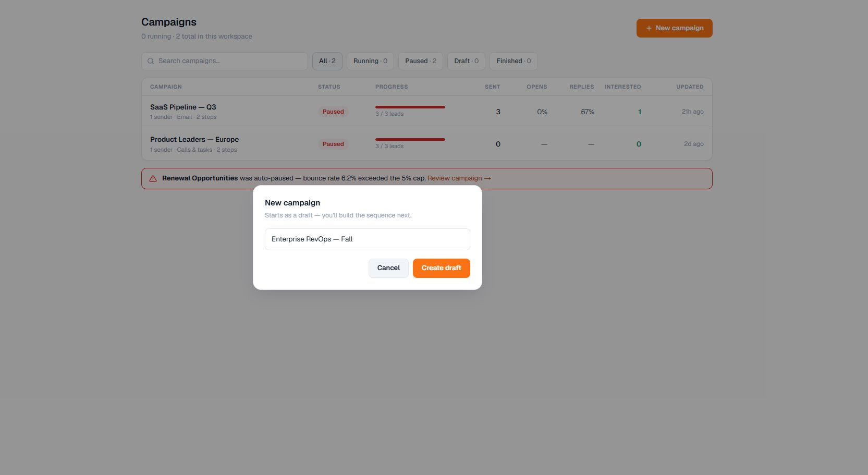Click the INTERESTED column header
Image resolution: width=868 pixels, height=475 pixels.
point(623,87)
